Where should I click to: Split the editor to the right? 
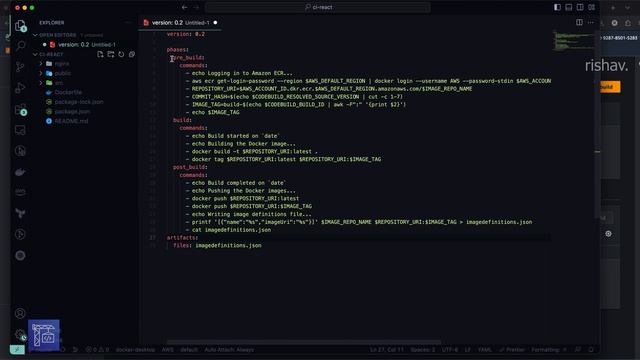(579, 22)
